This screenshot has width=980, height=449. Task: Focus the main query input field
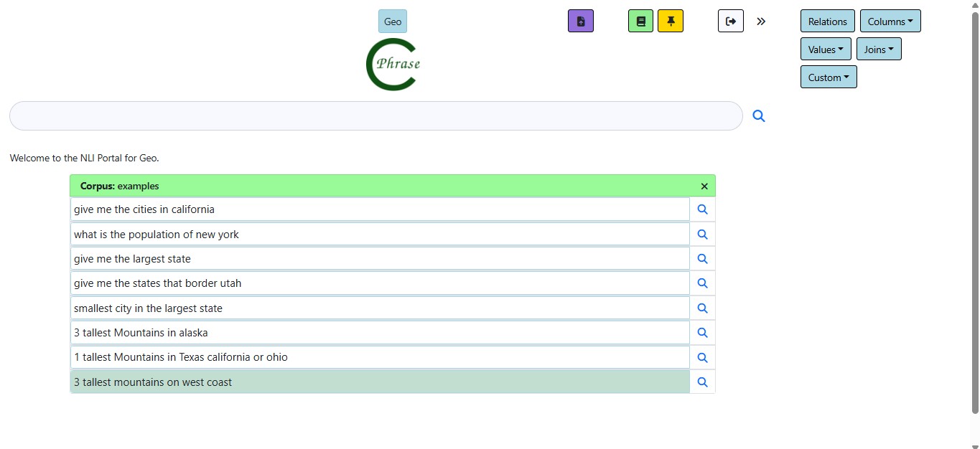click(x=375, y=116)
